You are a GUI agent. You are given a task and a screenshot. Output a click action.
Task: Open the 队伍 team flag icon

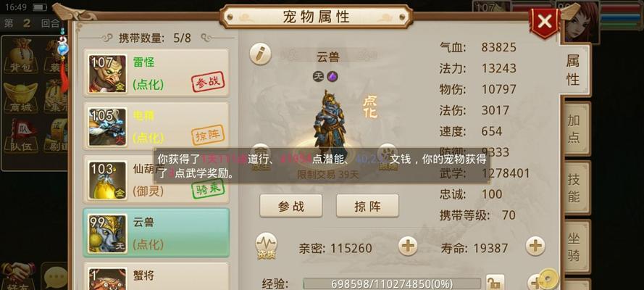[x=20, y=136]
